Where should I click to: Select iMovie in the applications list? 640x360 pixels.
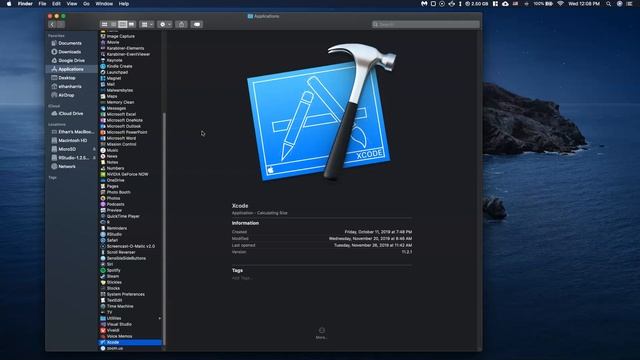pos(113,42)
